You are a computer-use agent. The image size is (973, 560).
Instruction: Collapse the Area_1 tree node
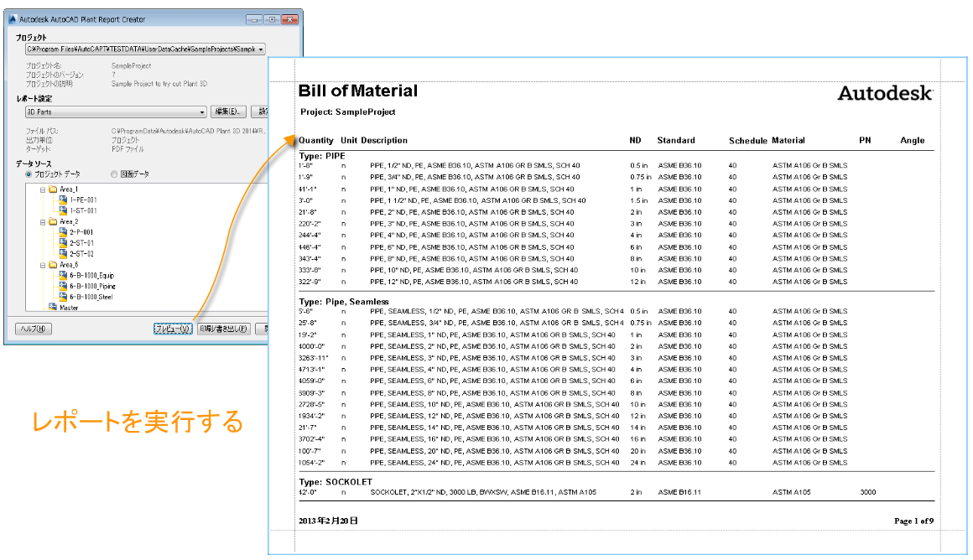(43, 189)
